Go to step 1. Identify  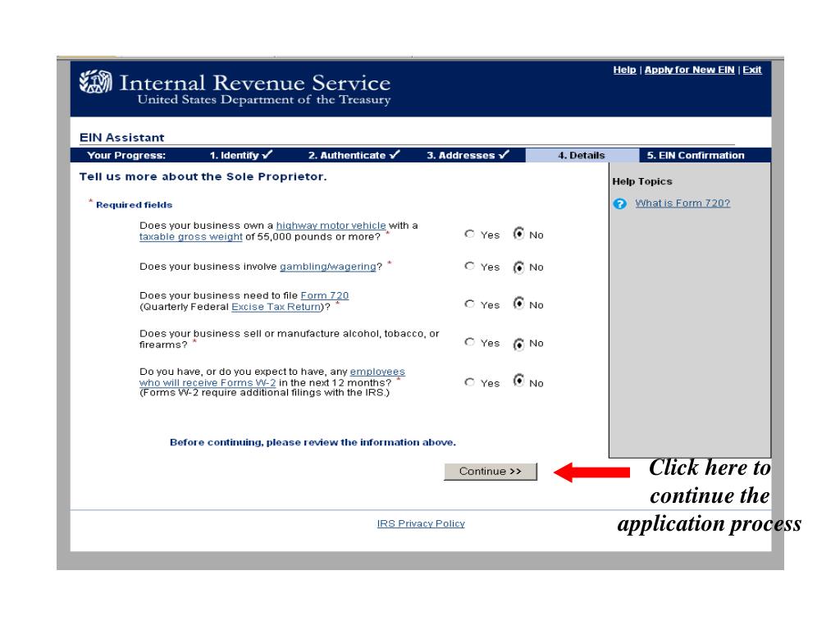click(x=240, y=155)
